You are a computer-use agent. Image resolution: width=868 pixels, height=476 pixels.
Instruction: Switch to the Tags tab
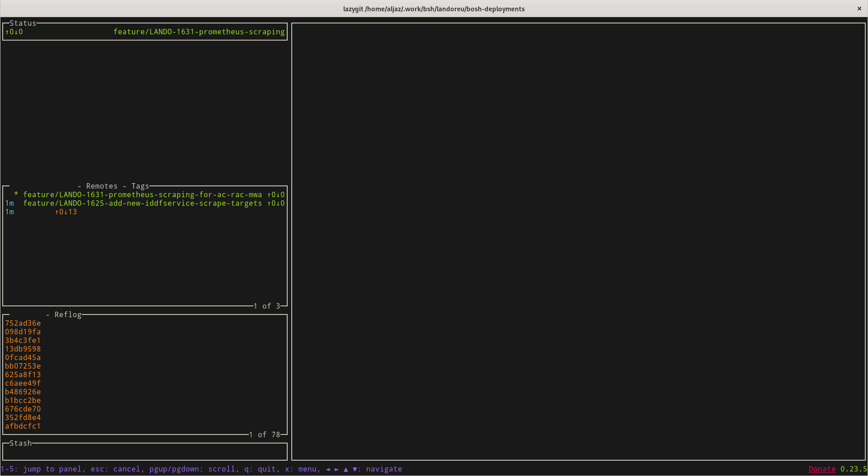[140, 186]
